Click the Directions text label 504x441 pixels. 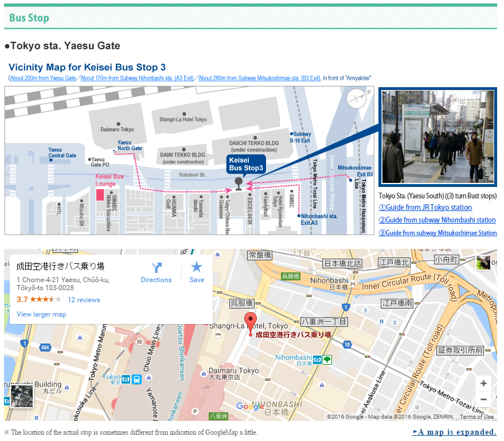[x=156, y=280]
